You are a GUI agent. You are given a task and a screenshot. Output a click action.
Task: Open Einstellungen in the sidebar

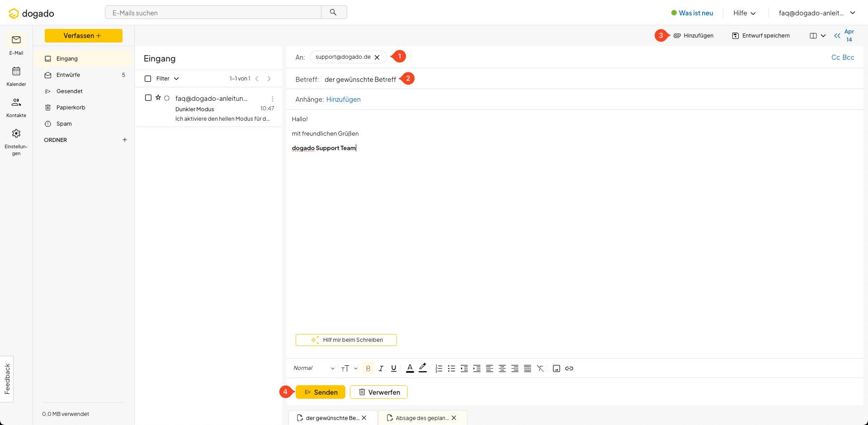pyautogui.click(x=16, y=142)
